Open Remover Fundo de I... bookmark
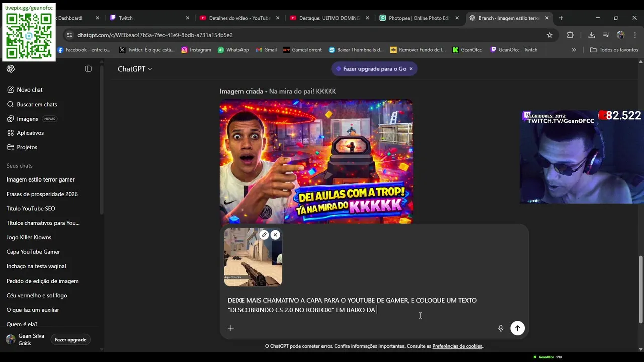The height and width of the screenshot is (362, 644). (418, 50)
